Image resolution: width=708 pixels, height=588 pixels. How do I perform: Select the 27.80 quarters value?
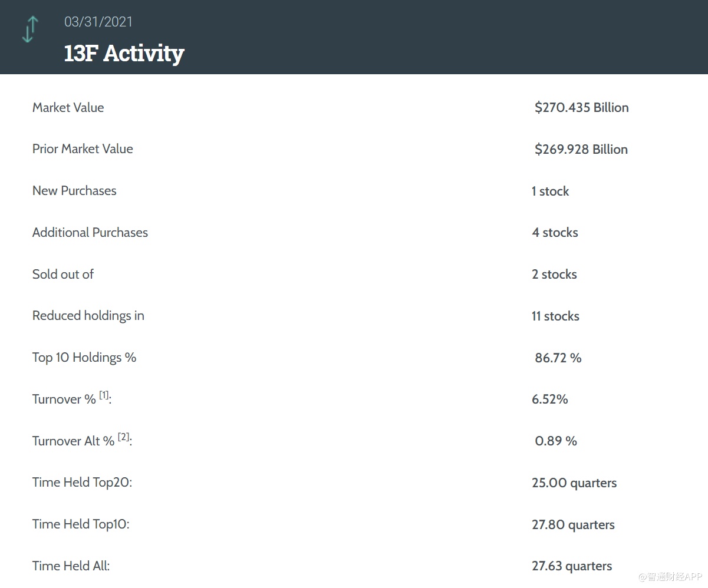tap(573, 525)
